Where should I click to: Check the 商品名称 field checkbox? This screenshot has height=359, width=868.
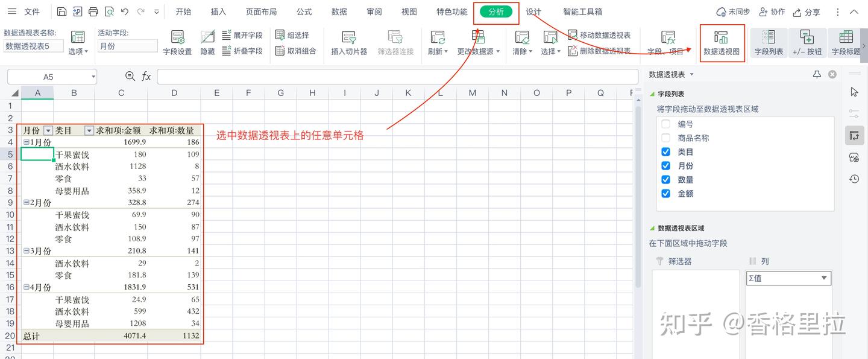tap(666, 138)
